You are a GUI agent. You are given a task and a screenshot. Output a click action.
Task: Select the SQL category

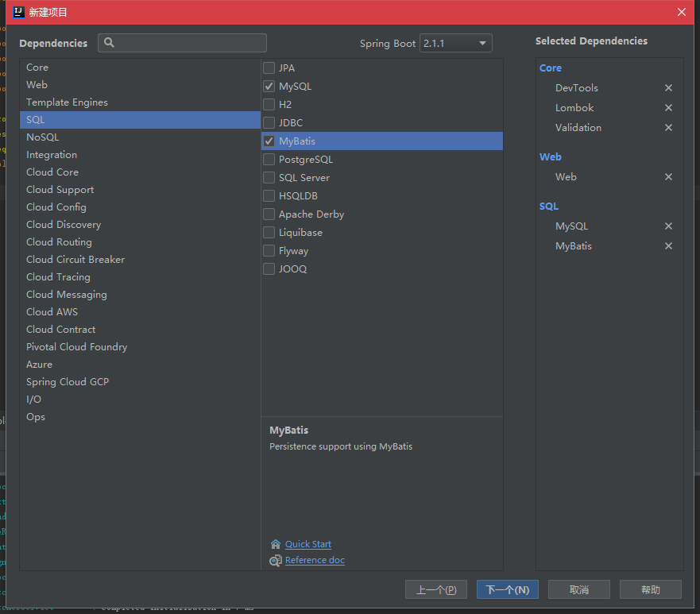coord(140,120)
